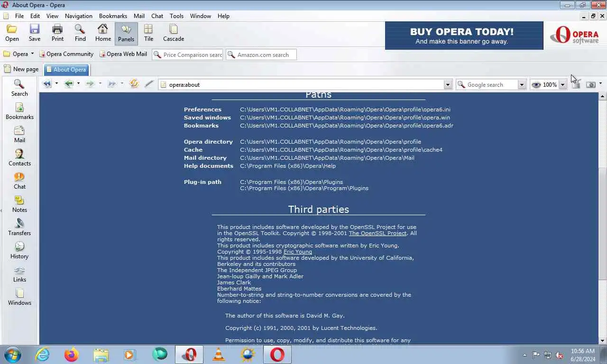Open the Tools menu
This screenshot has width=607, height=364.
176,16
